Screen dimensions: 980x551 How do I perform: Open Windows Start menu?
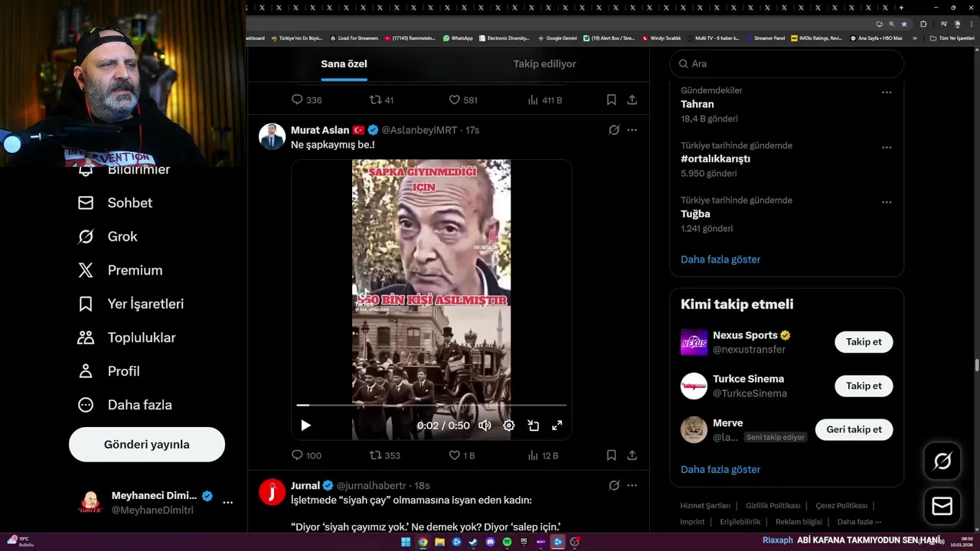click(406, 542)
